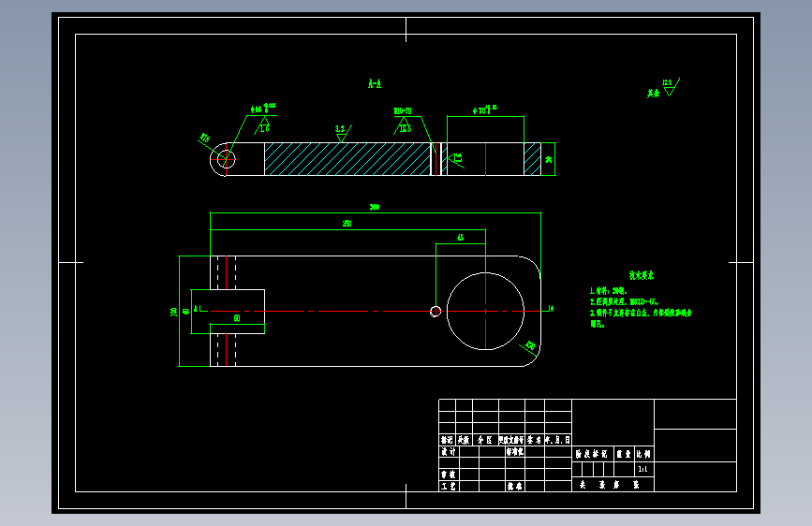Screen dimensions: 812x526
Task: Select the 60 slot dimension text
Action: [237, 318]
